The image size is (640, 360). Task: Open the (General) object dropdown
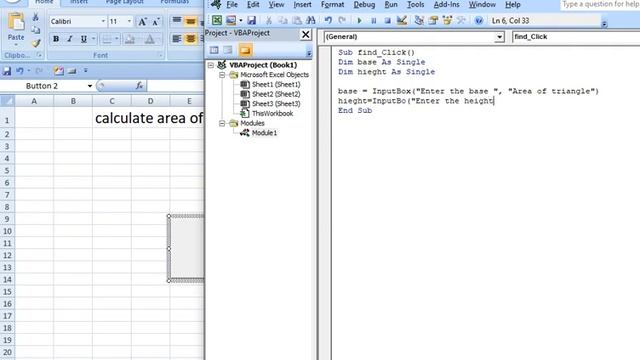tap(499, 37)
